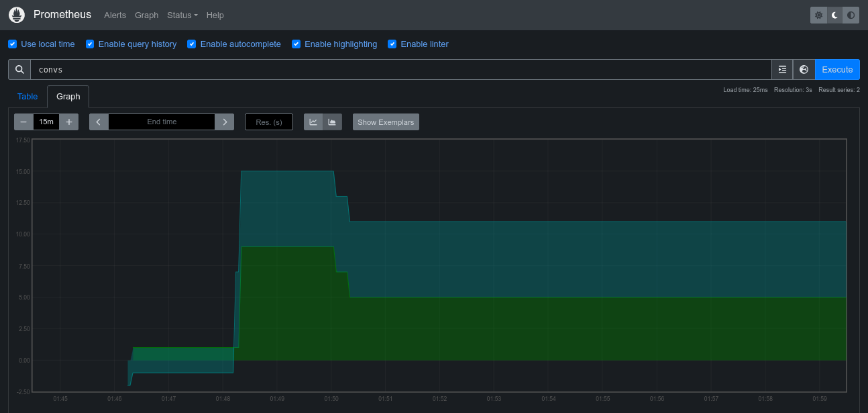868x413 pixels.
Task: Click the Res. (s) resolution input field
Action: click(x=268, y=122)
